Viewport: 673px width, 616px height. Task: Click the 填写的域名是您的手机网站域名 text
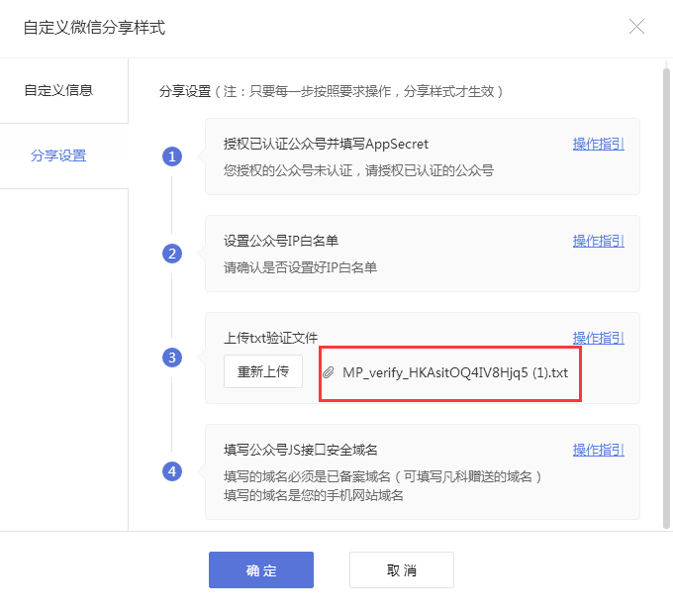[x=314, y=495]
